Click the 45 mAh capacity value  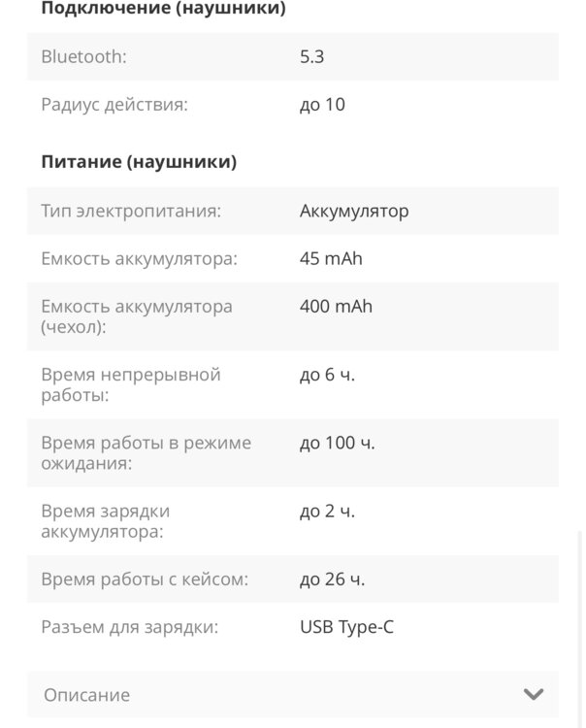click(x=331, y=259)
